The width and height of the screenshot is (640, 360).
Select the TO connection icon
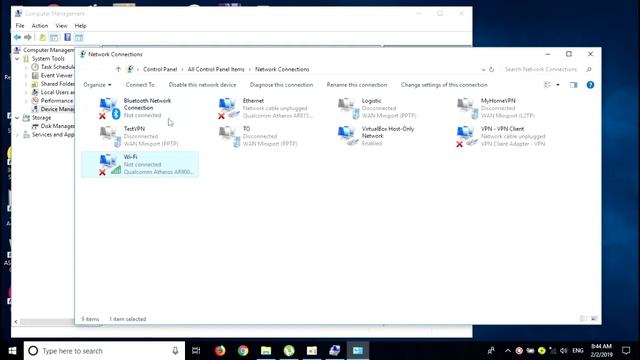229,136
